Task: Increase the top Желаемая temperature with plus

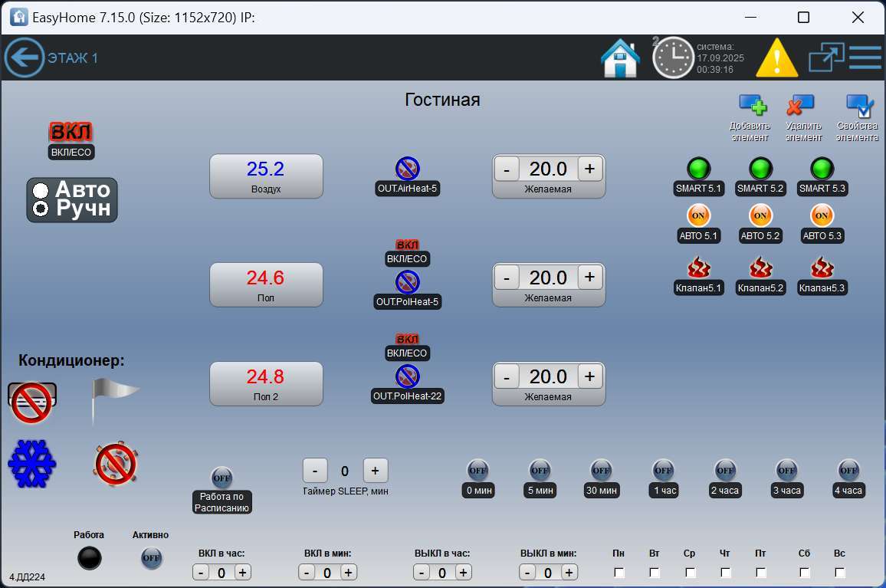Action: pos(589,169)
